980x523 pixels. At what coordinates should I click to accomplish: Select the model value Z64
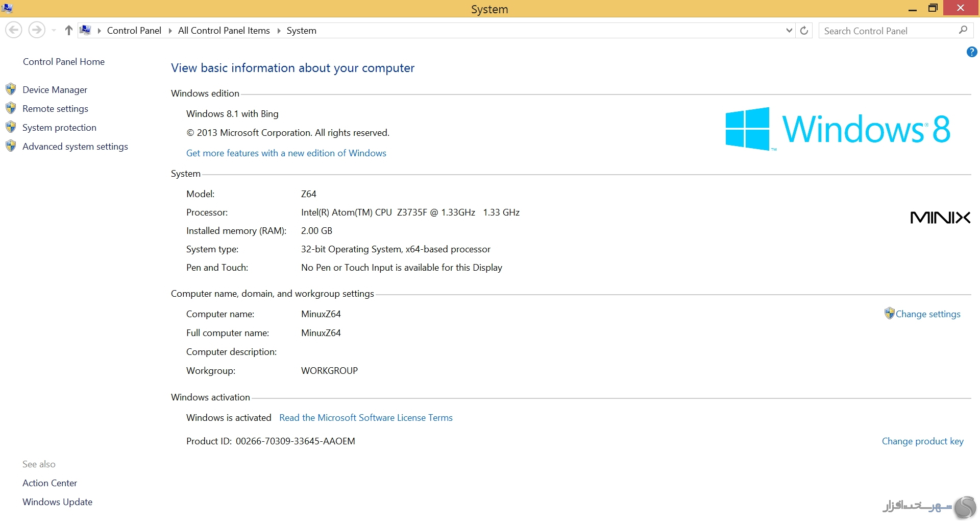point(308,194)
